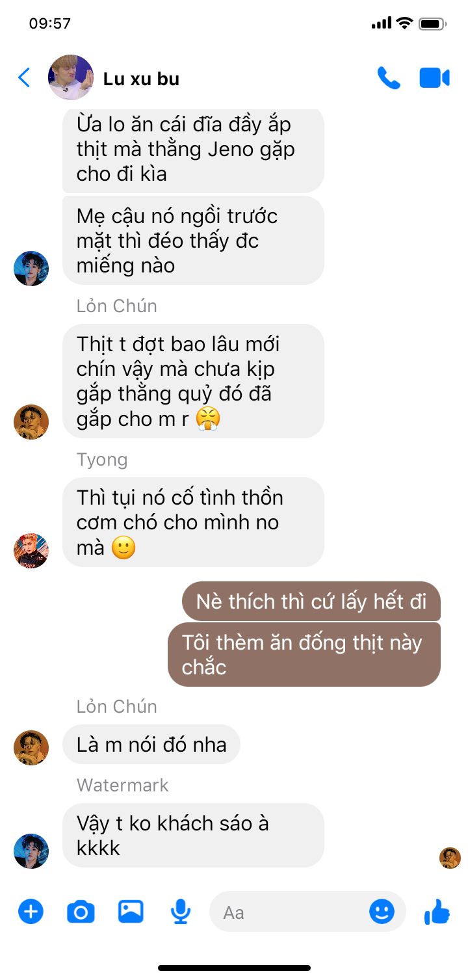The image size is (468, 980).
Task: Tap the microphone to record voice message
Action: click(181, 912)
